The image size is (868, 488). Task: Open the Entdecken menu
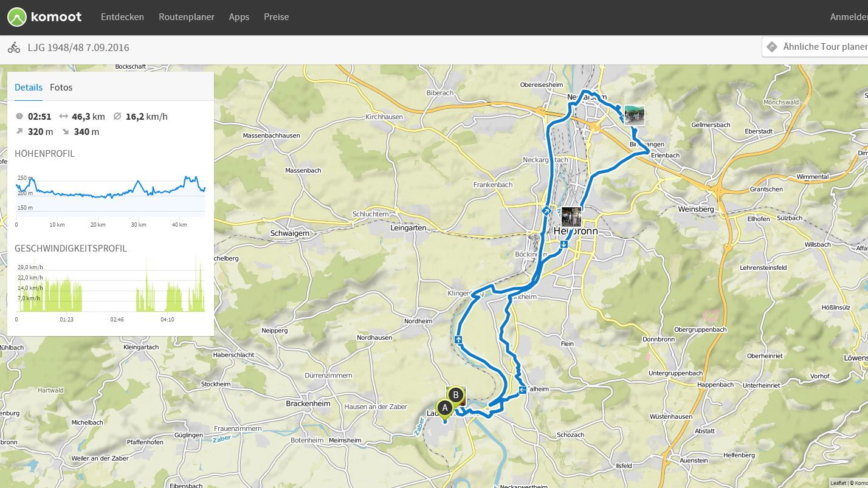(x=122, y=17)
